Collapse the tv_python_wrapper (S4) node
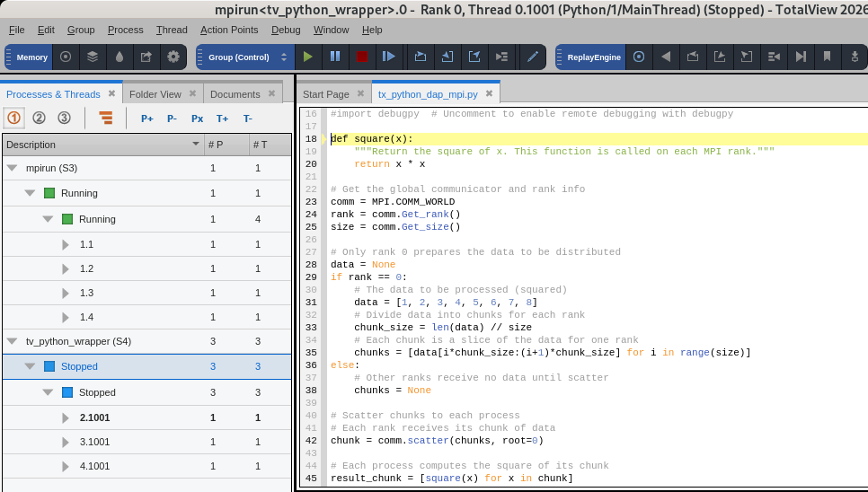This screenshot has height=492, width=868. [13, 342]
